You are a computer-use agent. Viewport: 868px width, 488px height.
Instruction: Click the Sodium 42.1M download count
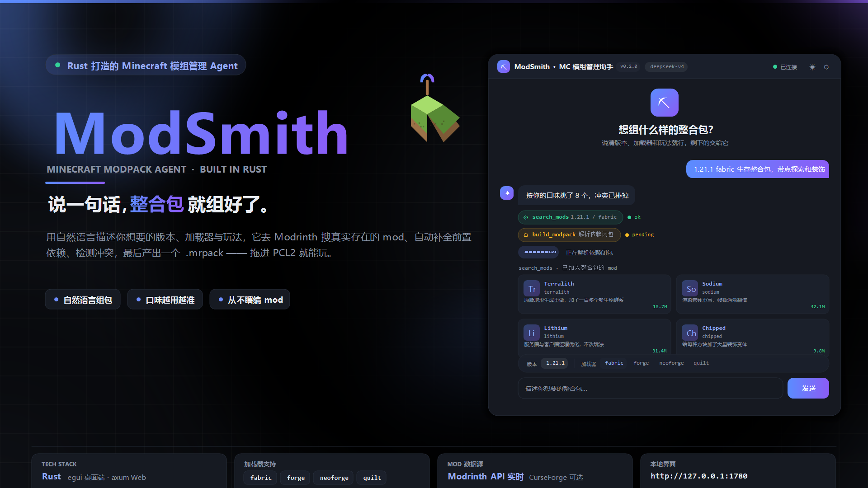(817, 307)
